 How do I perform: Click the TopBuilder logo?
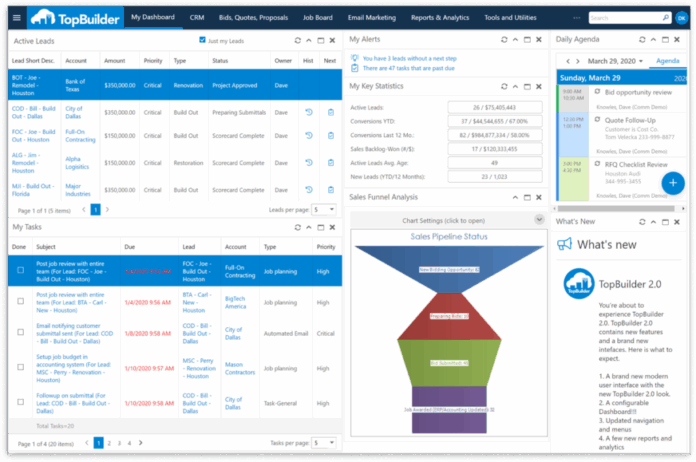tap(75, 18)
